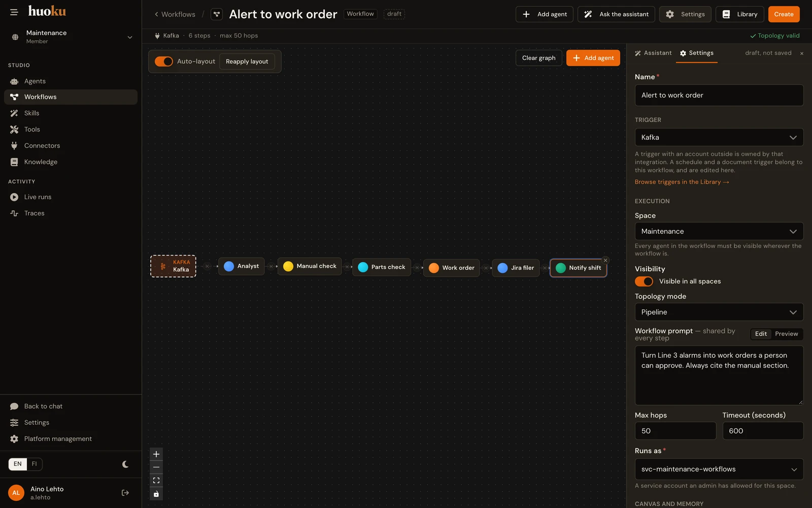This screenshot has width=812, height=508.
Task: Open the Connectors section
Action: [x=71, y=146]
